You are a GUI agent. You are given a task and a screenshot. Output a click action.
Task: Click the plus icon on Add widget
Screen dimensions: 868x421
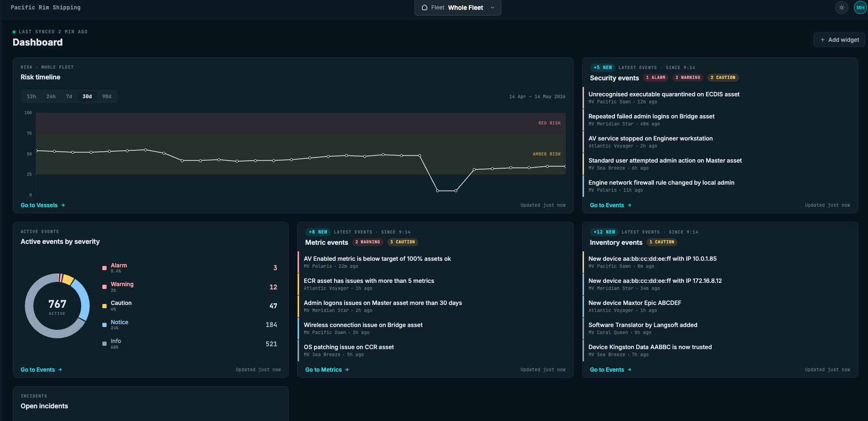point(822,40)
